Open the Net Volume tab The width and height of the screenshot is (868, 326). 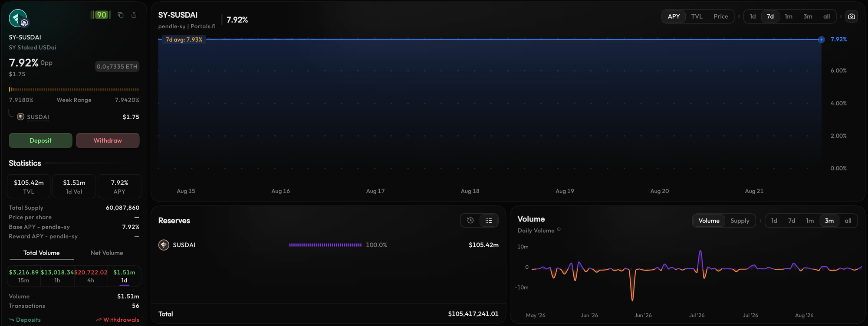pos(107,253)
